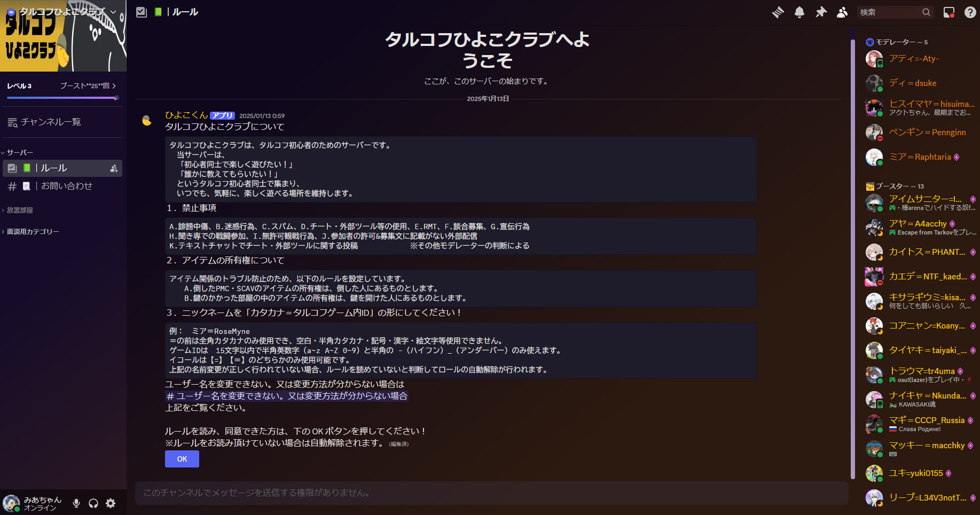This screenshot has width=980, height=515.
Task: Toggle the member list visibility
Action: click(x=842, y=12)
